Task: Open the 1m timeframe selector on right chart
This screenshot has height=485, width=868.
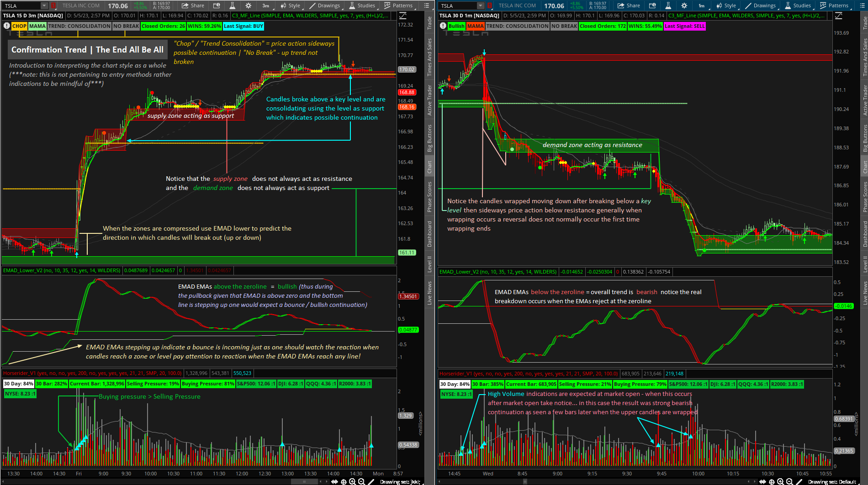Action: [x=701, y=5]
